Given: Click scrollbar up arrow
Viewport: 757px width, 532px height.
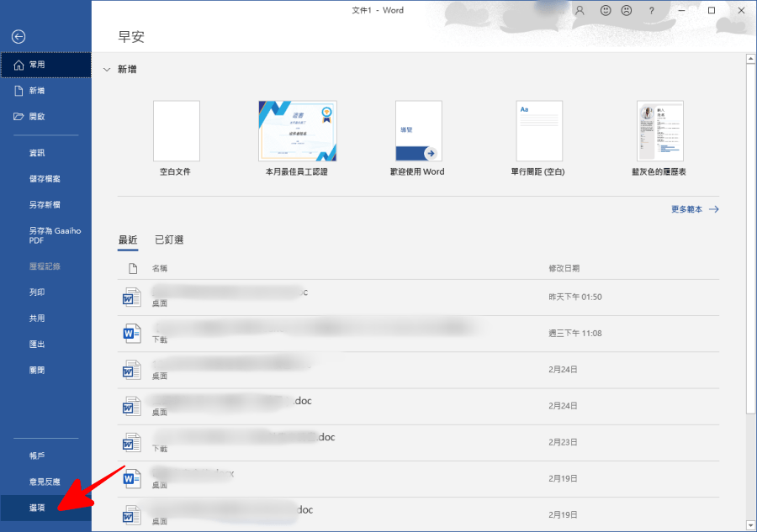Looking at the screenshot, I should click(750, 59).
